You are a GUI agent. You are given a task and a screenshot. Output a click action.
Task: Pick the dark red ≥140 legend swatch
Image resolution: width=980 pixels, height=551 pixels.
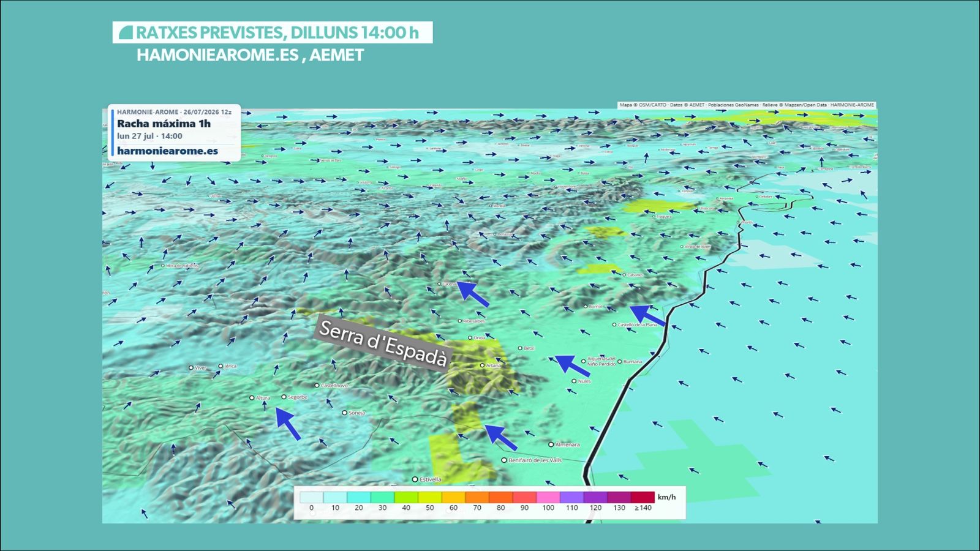coord(643,497)
